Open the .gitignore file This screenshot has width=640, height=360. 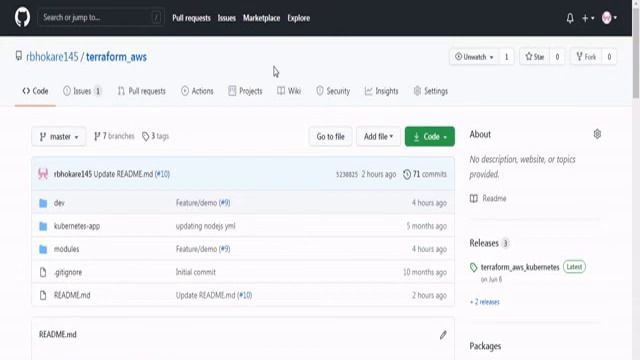tap(68, 272)
